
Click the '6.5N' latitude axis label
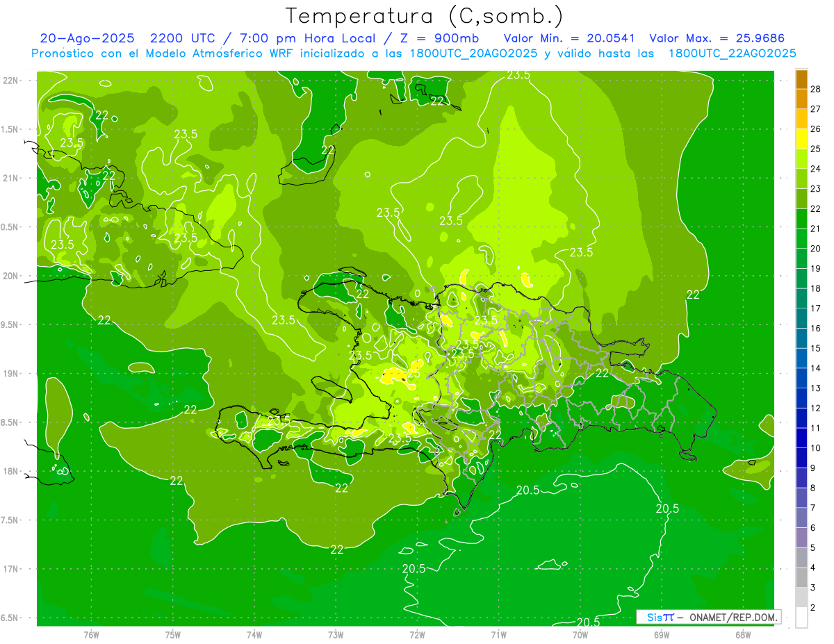10,618
